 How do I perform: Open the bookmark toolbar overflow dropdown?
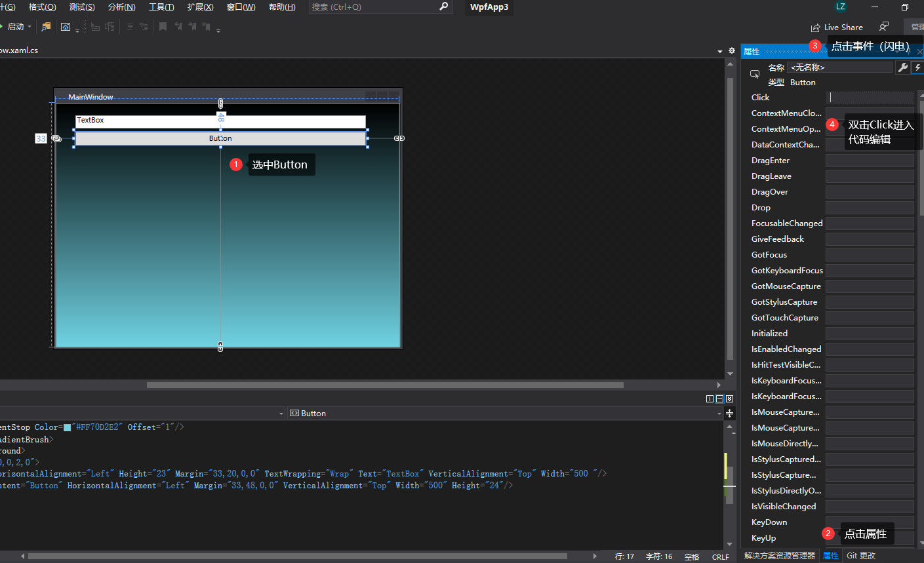(x=218, y=30)
